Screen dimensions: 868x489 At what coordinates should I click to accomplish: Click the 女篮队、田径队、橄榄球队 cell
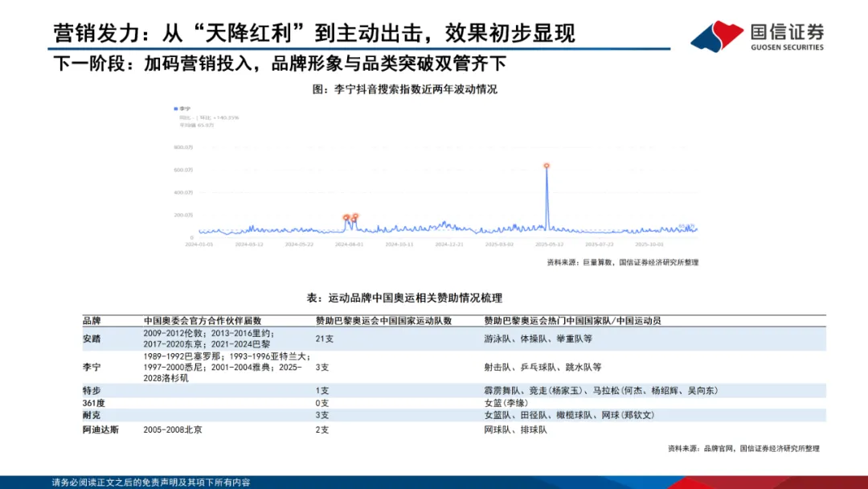click(x=569, y=415)
